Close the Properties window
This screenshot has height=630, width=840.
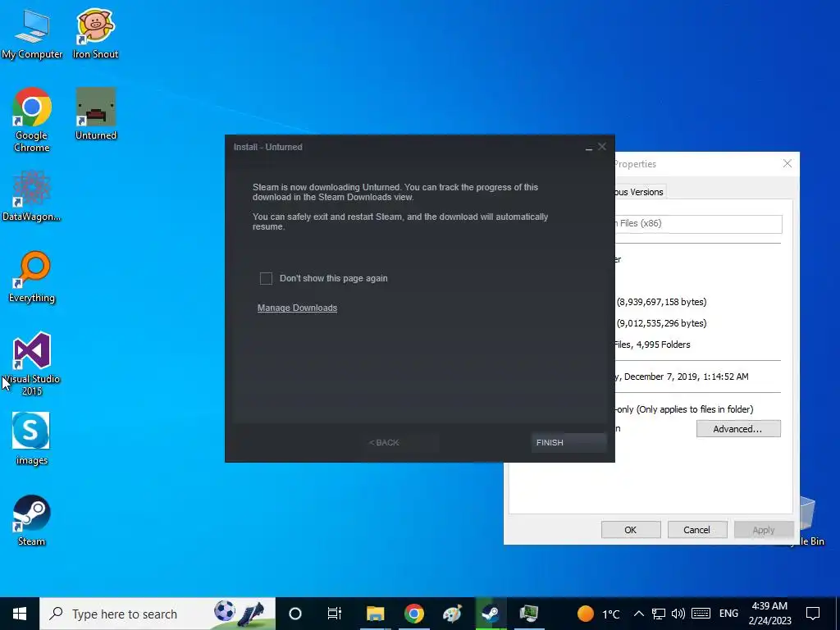787,163
